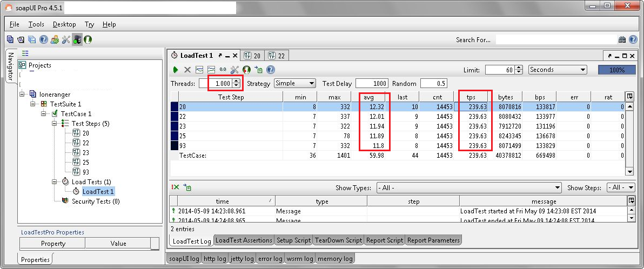Switch to the TearDown Script tab
Viewport: 644px width, 269px height.
click(x=338, y=240)
